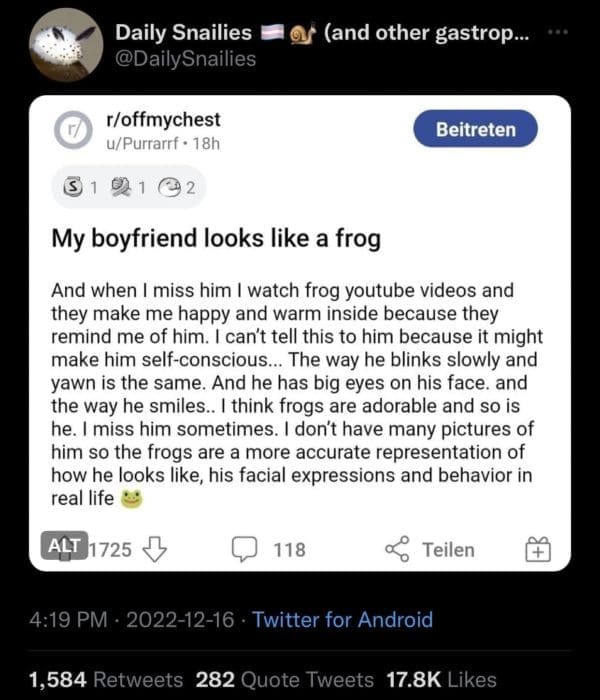View the 1,584 Retweets list
The image size is (600, 700).
click(x=106, y=680)
